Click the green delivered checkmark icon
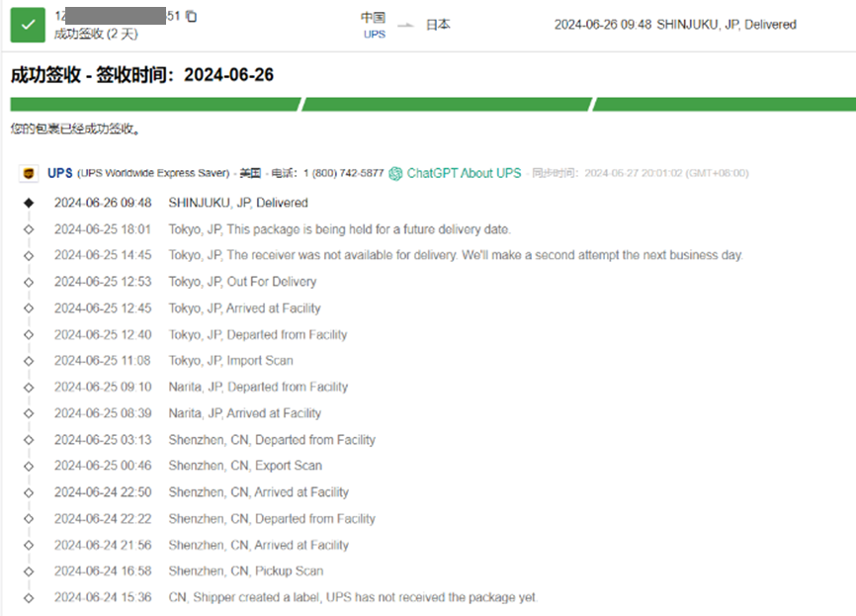 (x=28, y=25)
